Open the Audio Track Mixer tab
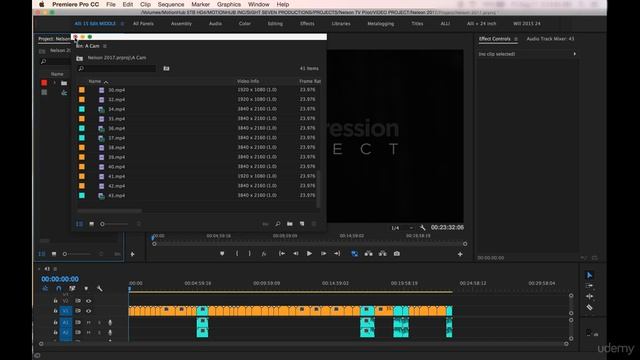The height and width of the screenshot is (360, 640). point(550,39)
